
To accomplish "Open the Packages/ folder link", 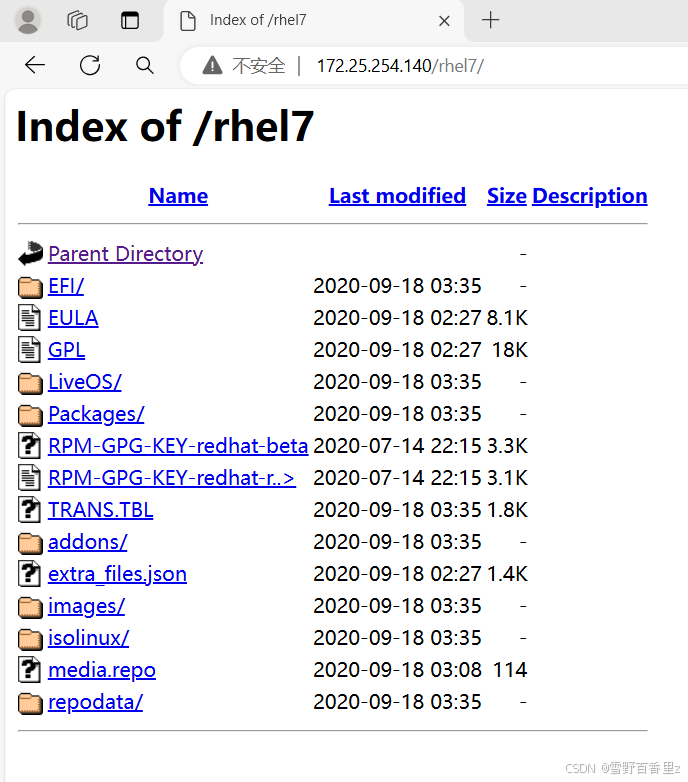I will (x=96, y=414).
